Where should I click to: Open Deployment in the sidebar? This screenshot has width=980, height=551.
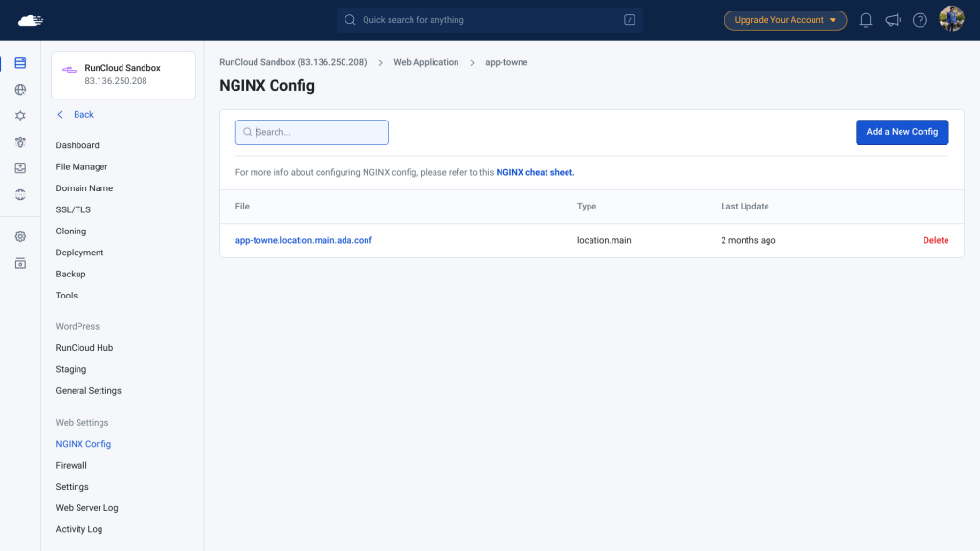tap(79, 253)
